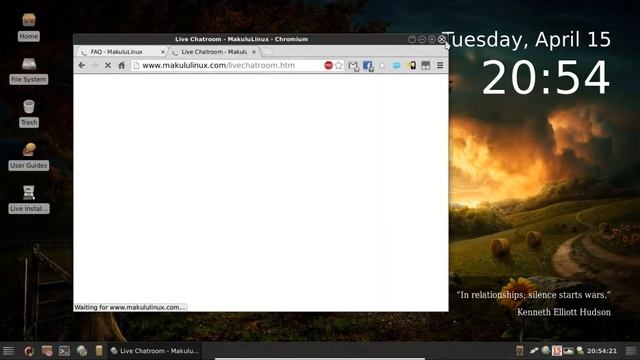640x360 pixels.
Task: Select the Live Chatroom tab
Action: point(214,52)
